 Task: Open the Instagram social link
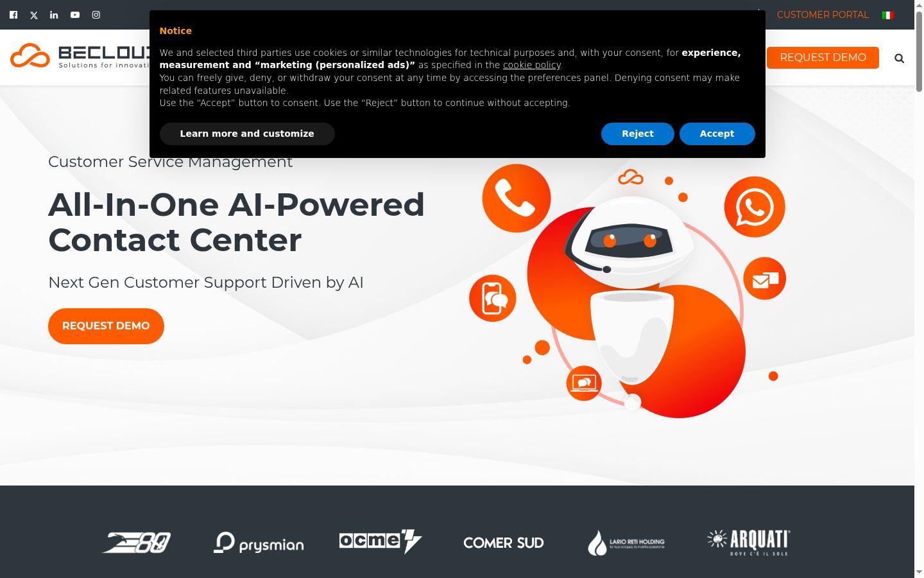tap(96, 15)
